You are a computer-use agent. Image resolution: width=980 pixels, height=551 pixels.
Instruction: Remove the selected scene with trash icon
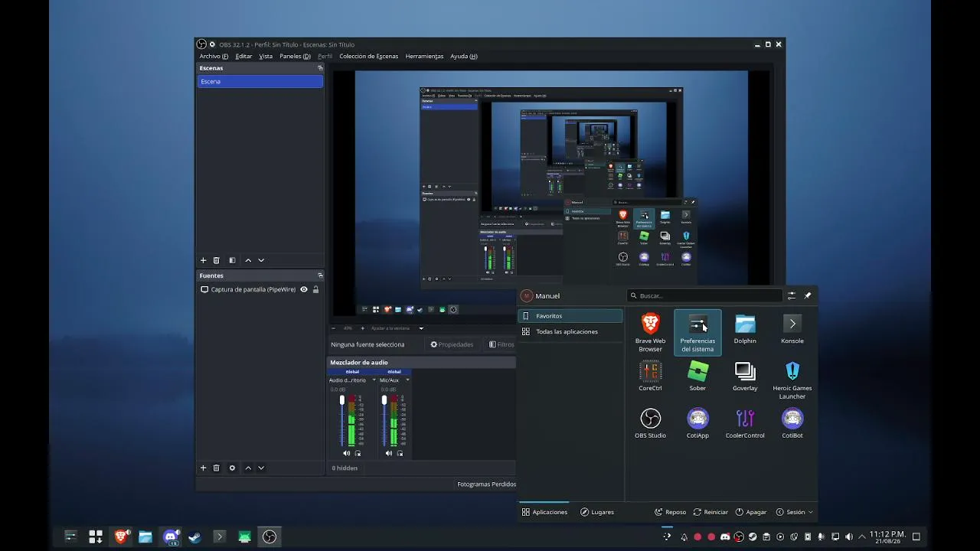(217, 260)
